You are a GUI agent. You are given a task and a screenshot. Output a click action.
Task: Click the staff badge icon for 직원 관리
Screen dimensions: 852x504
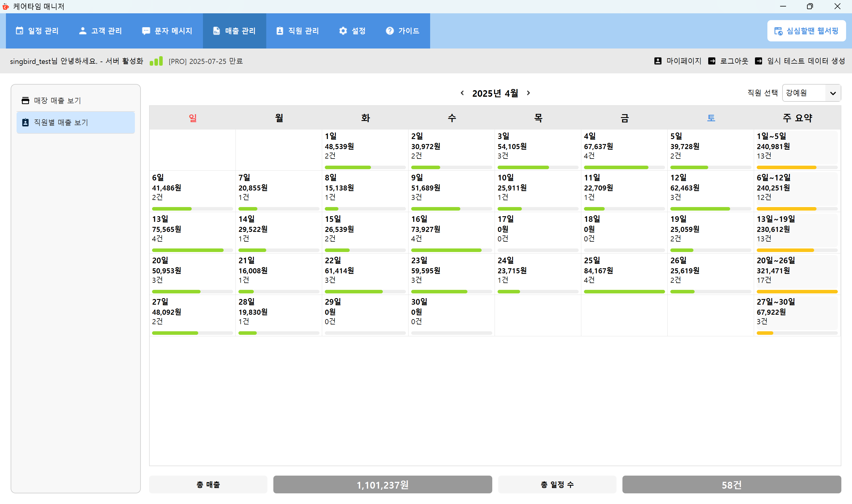280,31
